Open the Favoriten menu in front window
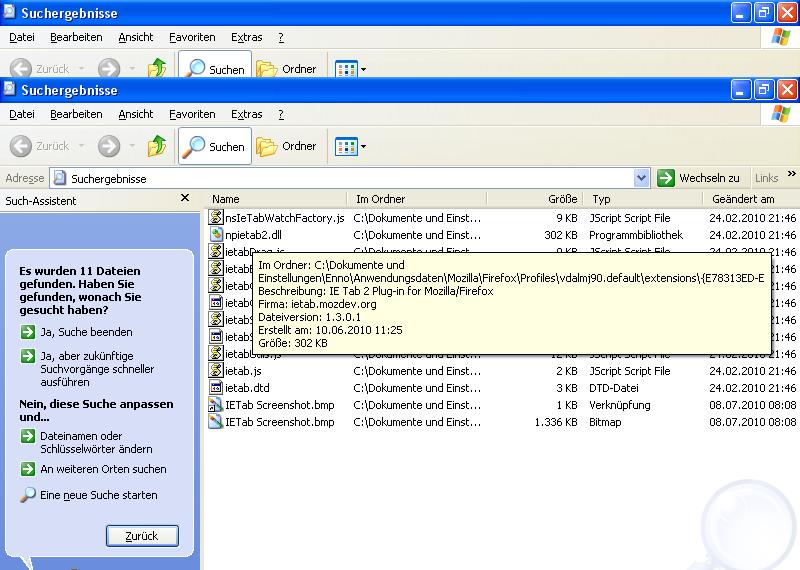 [192, 114]
